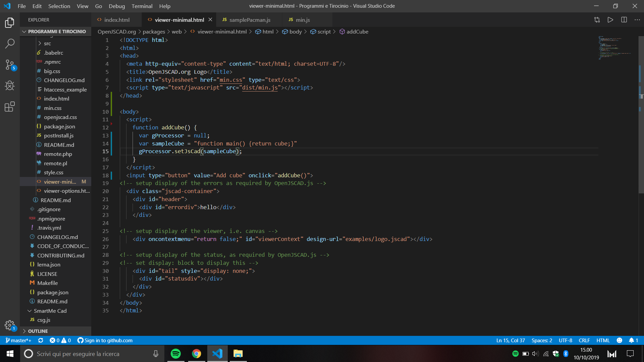Open the Search view in the activity bar
This screenshot has height=362, width=644.
tap(10, 44)
